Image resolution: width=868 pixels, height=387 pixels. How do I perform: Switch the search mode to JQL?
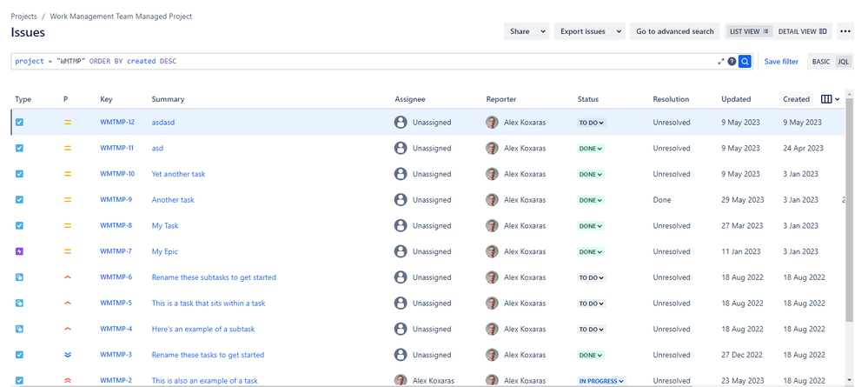(x=843, y=62)
